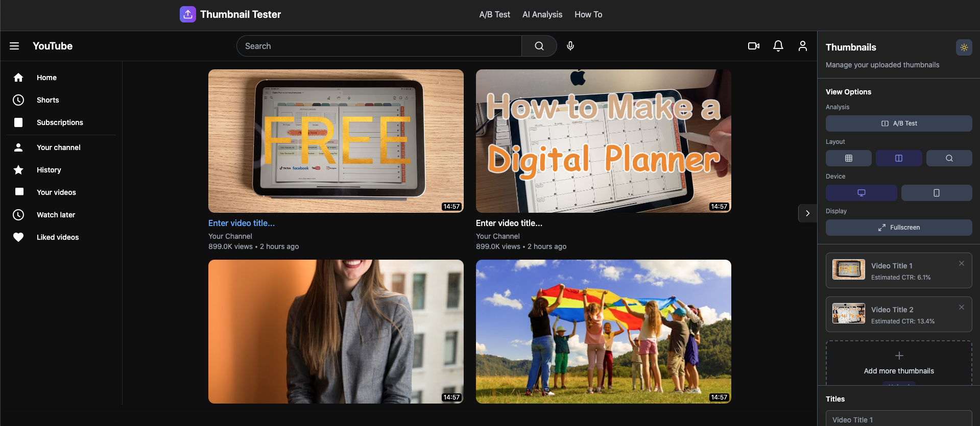This screenshot has width=980, height=426.
Task: Click the FREE tablet thumbnail
Action: (x=336, y=141)
